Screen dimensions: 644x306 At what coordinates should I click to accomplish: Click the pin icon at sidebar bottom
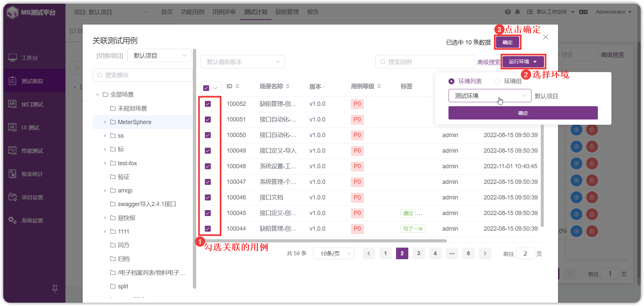pyautogui.click(x=55, y=289)
